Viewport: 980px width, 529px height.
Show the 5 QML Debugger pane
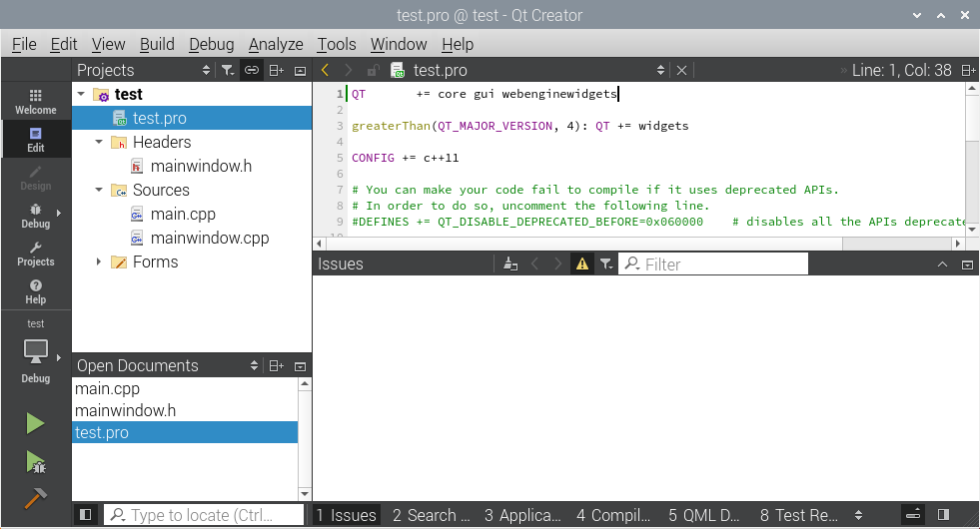(x=704, y=515)
